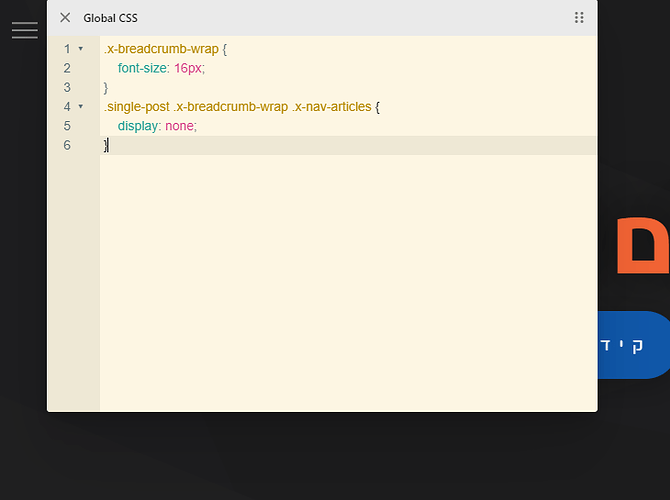Fold the .single-post rule at line 4
Screen dimensions: 670x500
click(81, 107)
